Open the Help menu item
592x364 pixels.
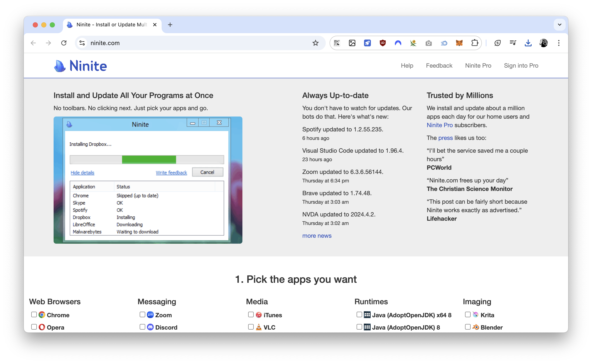coord(407,65)
